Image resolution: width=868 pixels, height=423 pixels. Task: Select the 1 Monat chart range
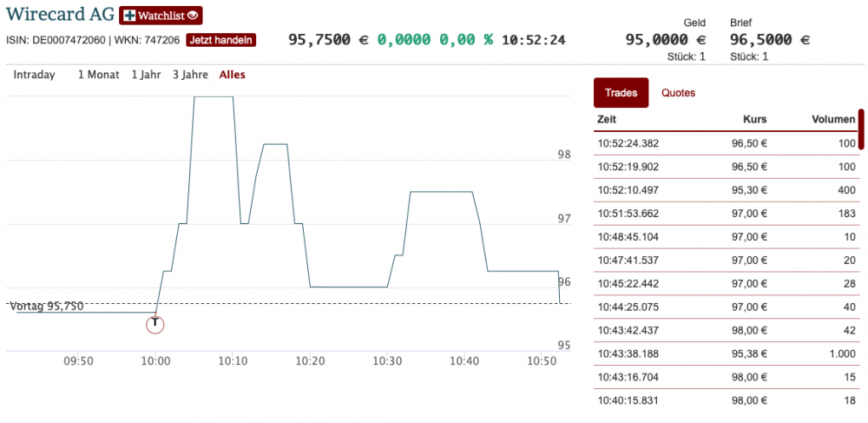point(99,75)
